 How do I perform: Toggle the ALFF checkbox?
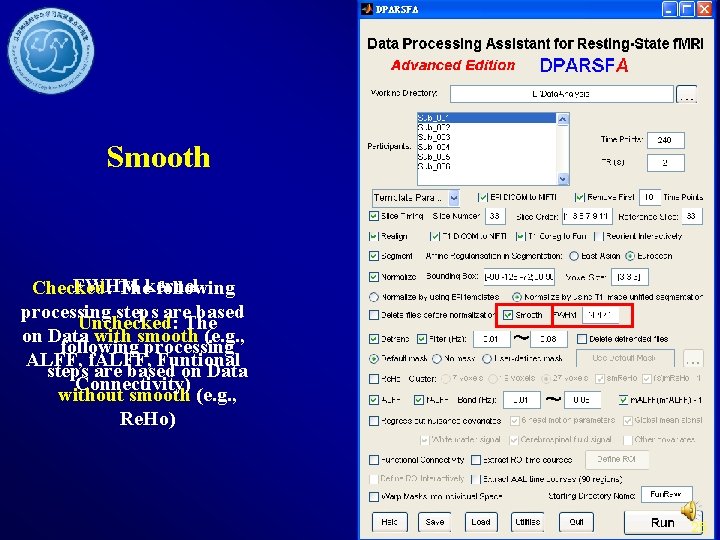click(x=374, y=400)
